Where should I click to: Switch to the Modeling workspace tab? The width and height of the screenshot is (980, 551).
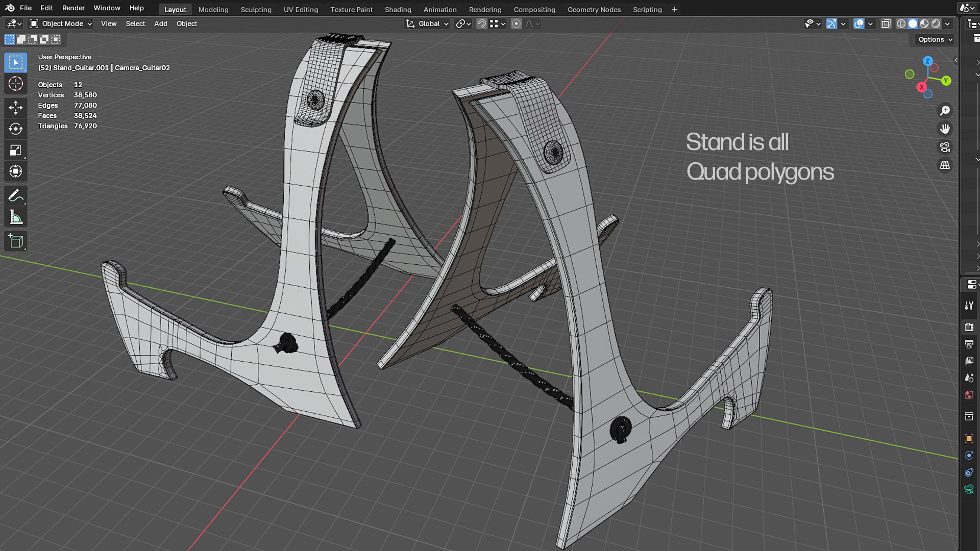[213, 9]
